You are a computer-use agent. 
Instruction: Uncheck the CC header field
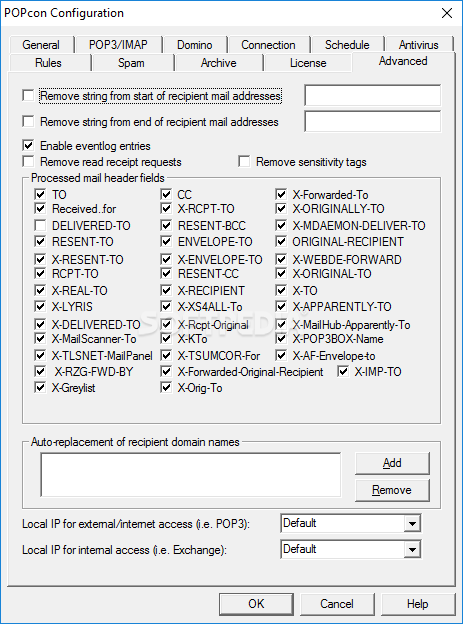[x=166, y=195]
